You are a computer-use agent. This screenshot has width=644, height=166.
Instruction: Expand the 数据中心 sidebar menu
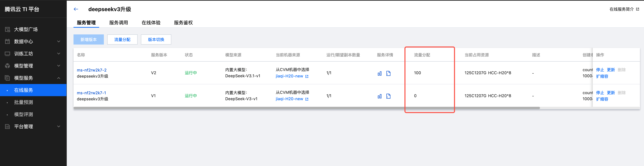59,41
